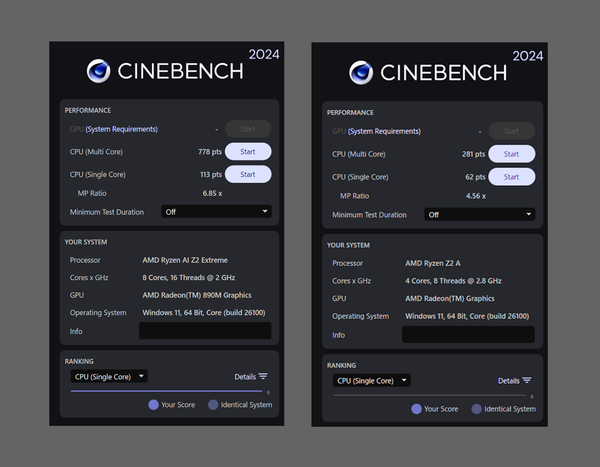
Task: Select 'AMD Ryzen AI Z2 Extreme' processor text
Action: point(185,260)
